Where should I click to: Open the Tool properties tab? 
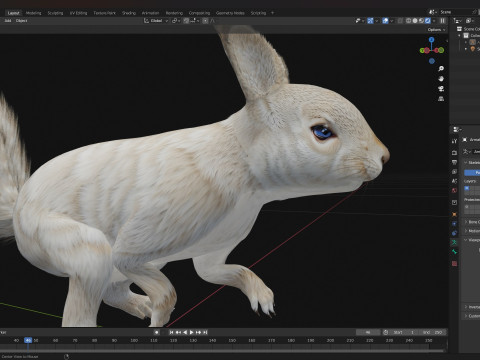tap(454, 141)
